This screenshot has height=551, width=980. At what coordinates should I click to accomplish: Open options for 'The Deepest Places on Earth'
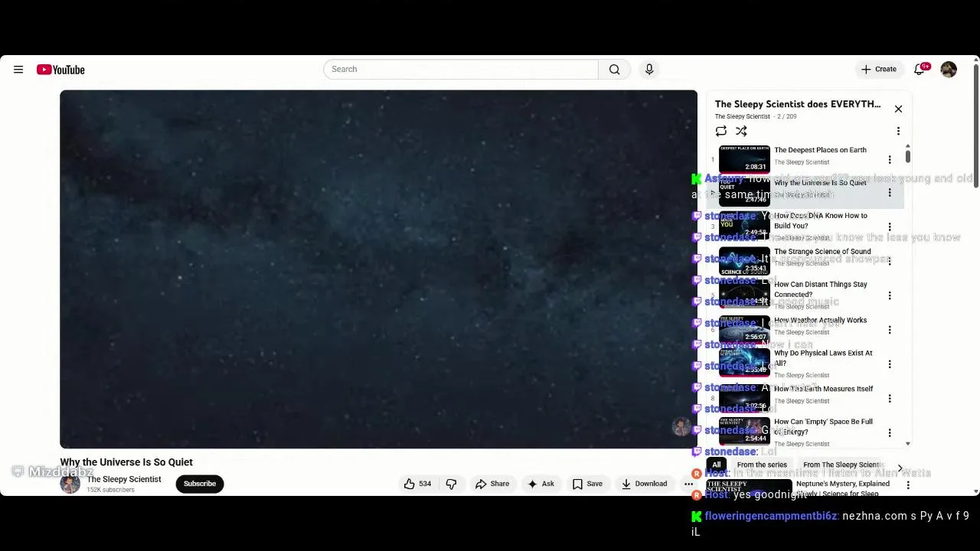point(890,160)
